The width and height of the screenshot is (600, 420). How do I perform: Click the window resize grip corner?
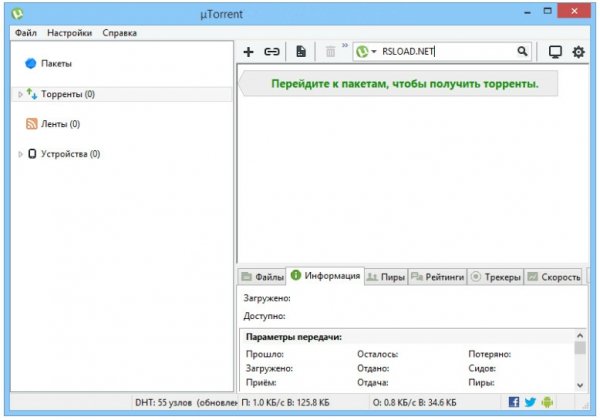[585, 406]
